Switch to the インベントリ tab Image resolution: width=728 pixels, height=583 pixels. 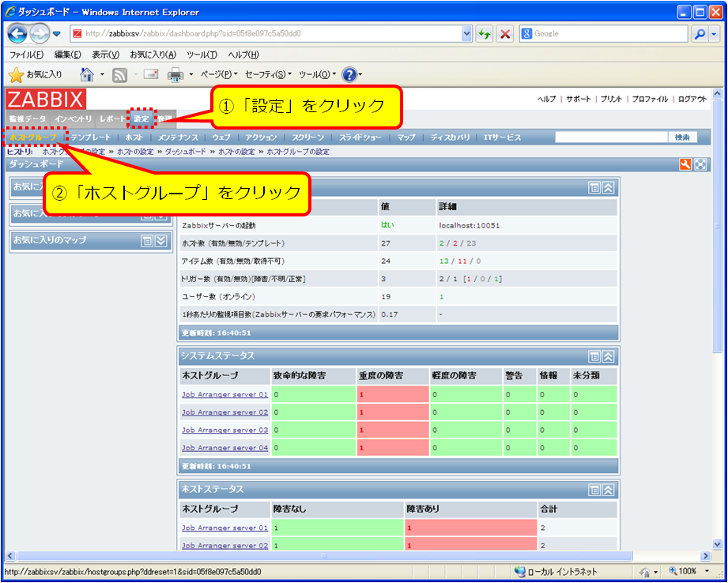coord(73,118)
